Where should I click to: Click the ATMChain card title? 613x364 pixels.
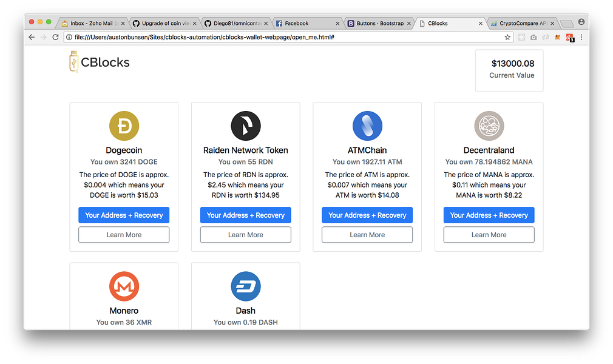[x=367, y=150]
